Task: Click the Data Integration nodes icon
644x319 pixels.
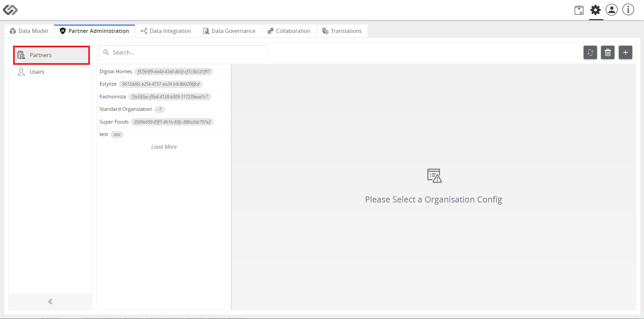Action: [144, 31]
